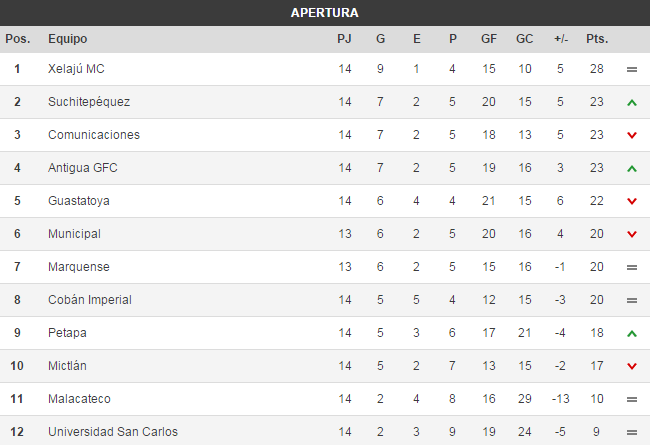Click the green up arrow for Petapa
The image size is (650, 445).
tap(631, 334)
